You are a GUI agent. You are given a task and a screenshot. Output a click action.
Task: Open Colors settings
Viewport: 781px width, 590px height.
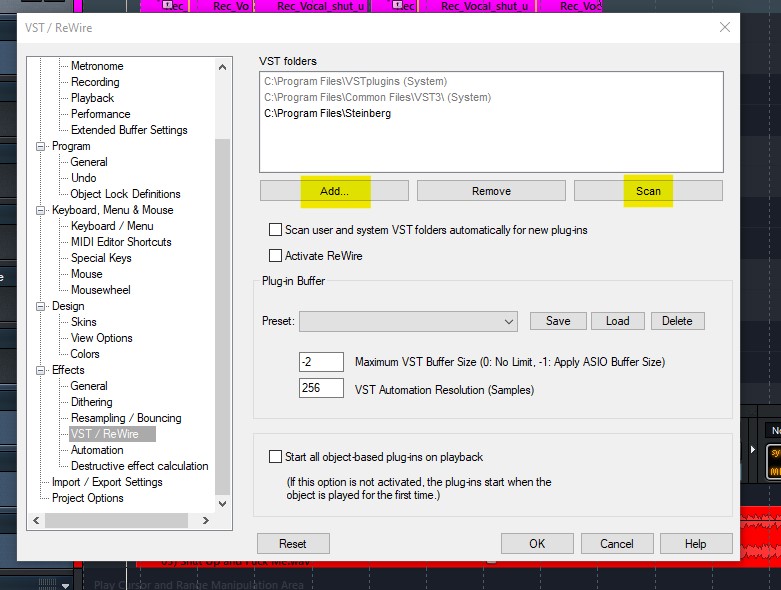coord(85,354)
